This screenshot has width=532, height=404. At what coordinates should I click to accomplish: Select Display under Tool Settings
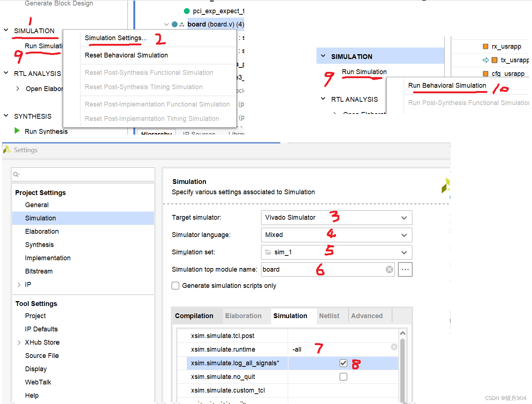[36, 369]
